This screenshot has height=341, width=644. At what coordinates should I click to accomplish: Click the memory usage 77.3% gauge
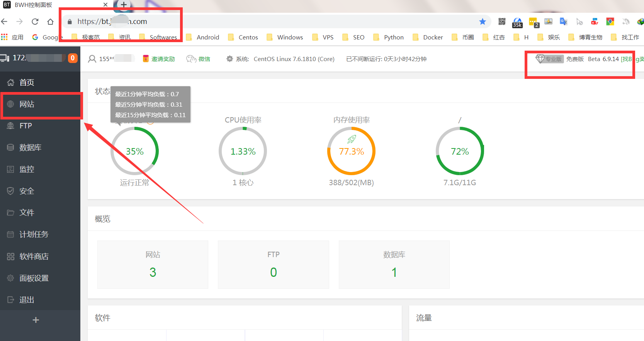click(352, 151)
